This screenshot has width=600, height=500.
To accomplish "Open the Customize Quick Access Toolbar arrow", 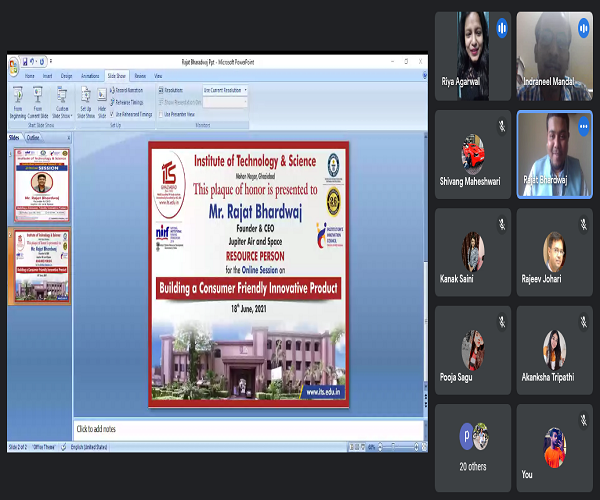I will (51, 61).
